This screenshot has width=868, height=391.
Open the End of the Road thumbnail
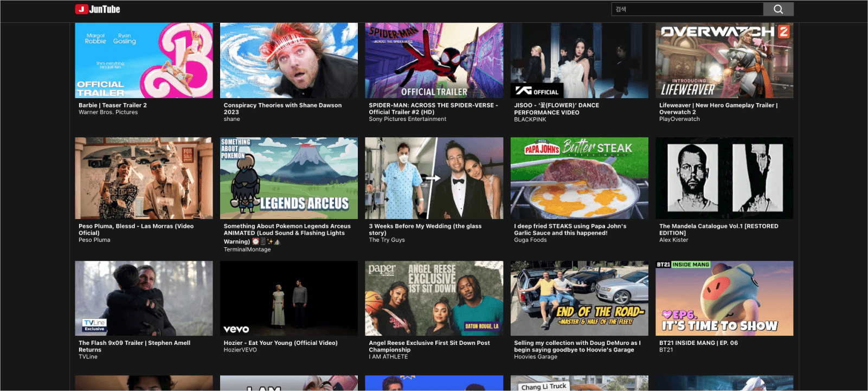tap(579, 298)
